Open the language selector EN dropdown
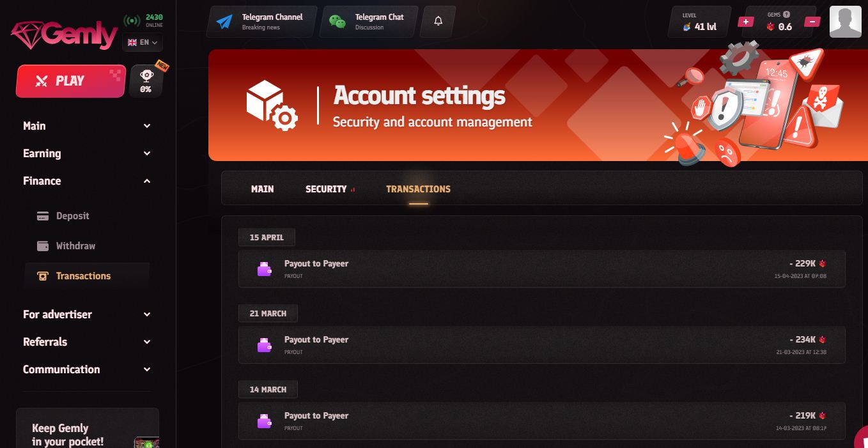868x448 pixels. (x=143, y=42)
